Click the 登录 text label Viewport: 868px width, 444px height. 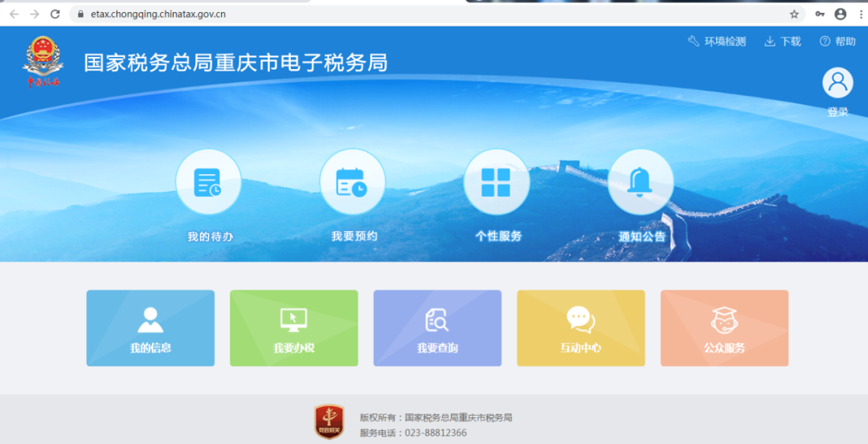point(837,112)
